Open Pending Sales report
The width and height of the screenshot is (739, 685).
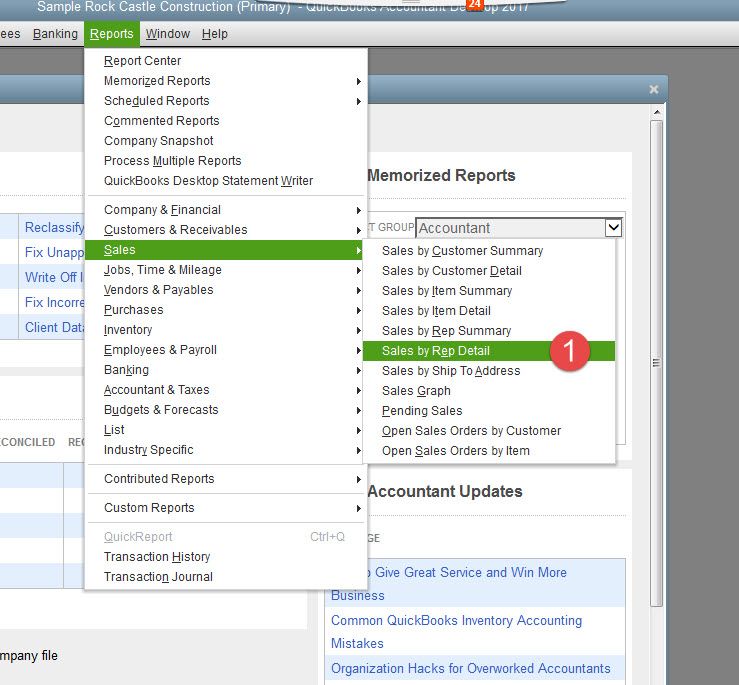coord(489,411)
